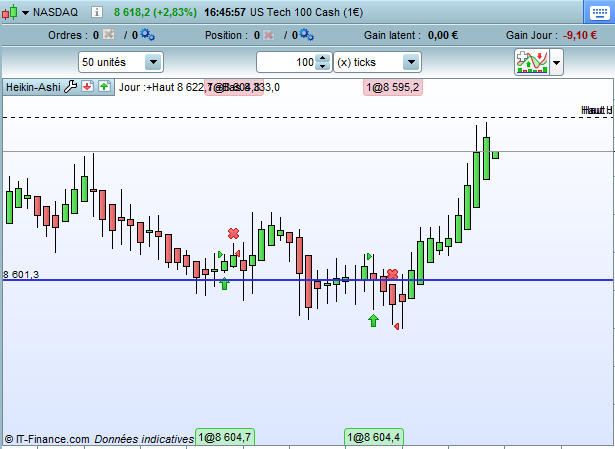Image resolution: width=615 pixels, height=449 pixels.
Task: Click the small red triangle marker below the last red candles
Action: [397, 326]
